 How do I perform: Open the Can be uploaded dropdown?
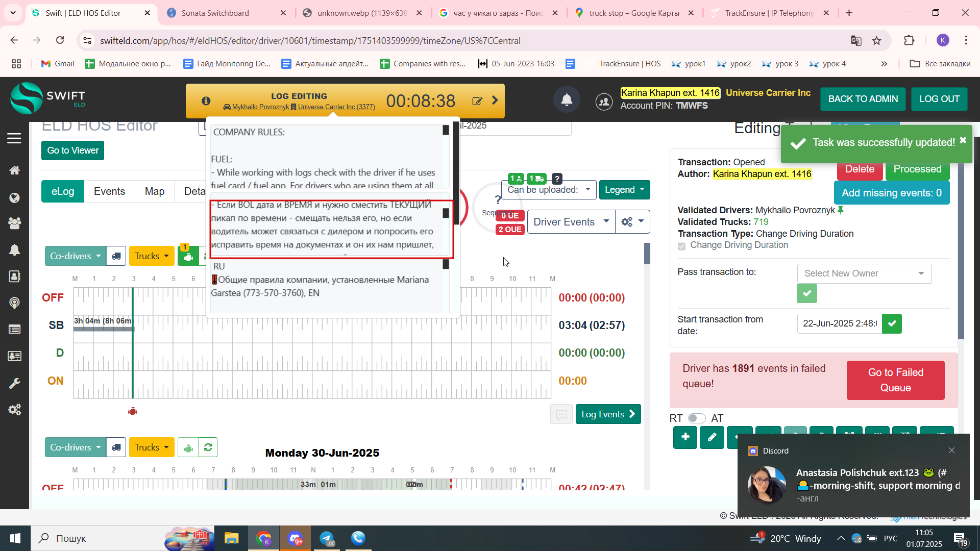[x=549, y=190]
